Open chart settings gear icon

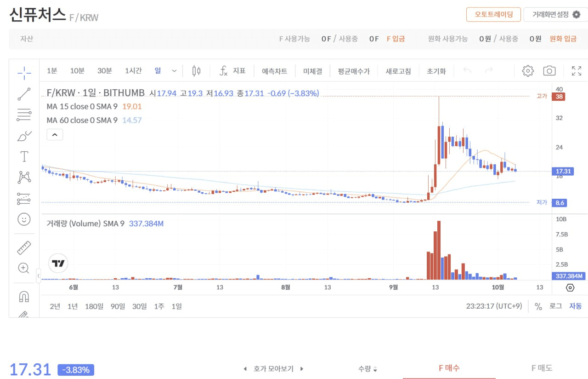[528, 71]
